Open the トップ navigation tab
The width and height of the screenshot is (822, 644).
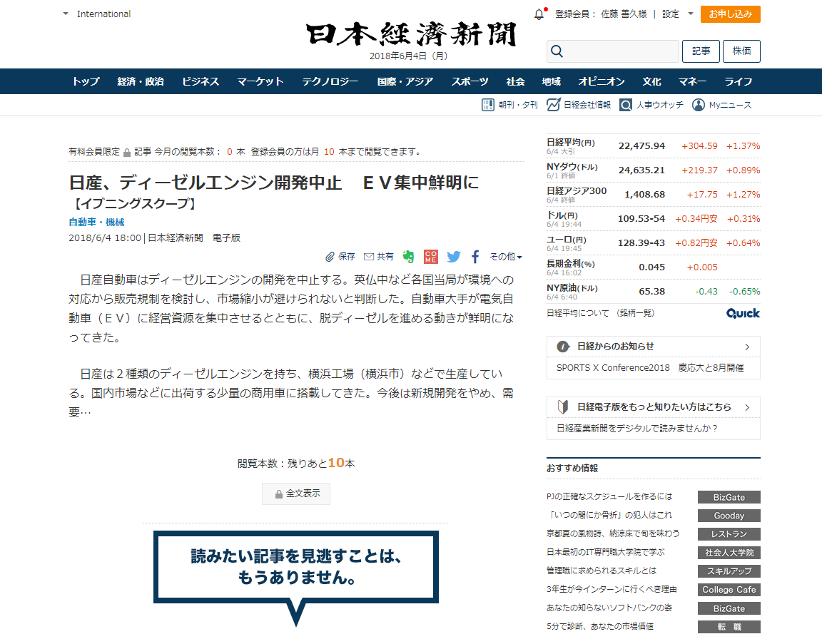click(x=86, y=81)
